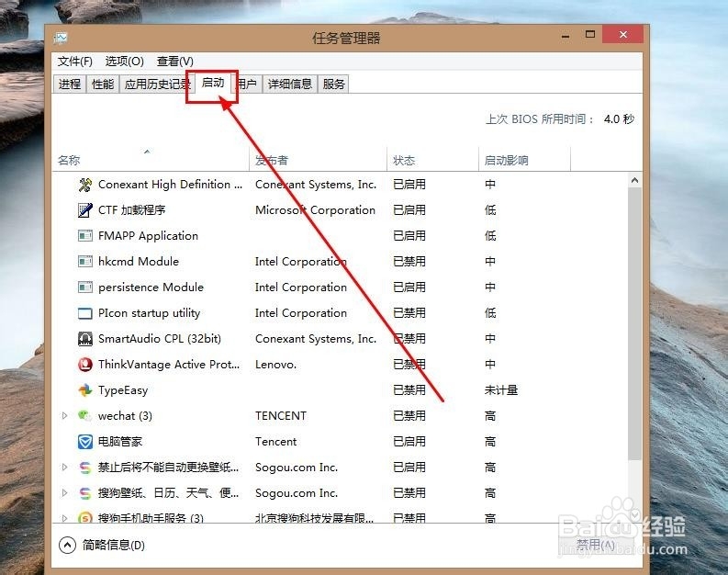Click the 北京搜狗科技发展有限 publisher cell

click(314, 518)
